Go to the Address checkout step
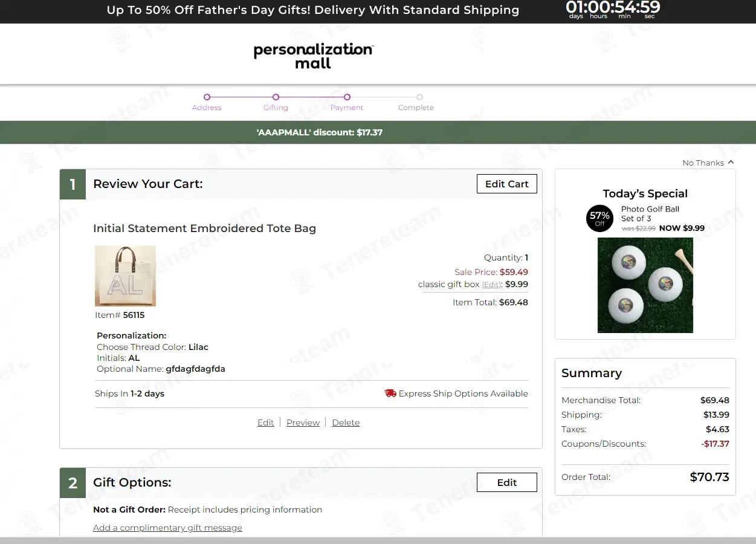 [207, 102]
